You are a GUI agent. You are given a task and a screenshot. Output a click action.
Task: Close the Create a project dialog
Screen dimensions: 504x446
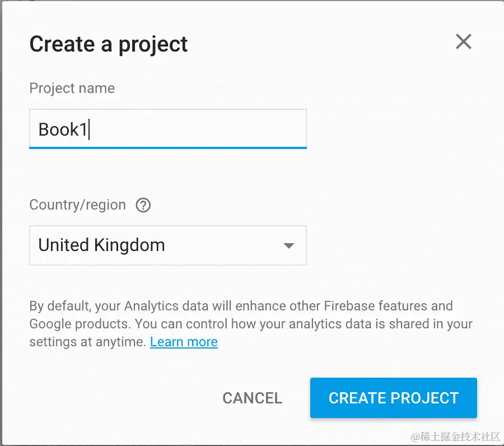pyautogui.click(x=464, y=42)
